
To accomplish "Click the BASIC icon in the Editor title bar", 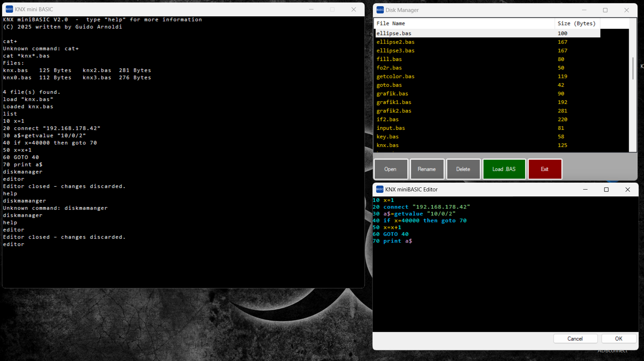I will 380,189.
